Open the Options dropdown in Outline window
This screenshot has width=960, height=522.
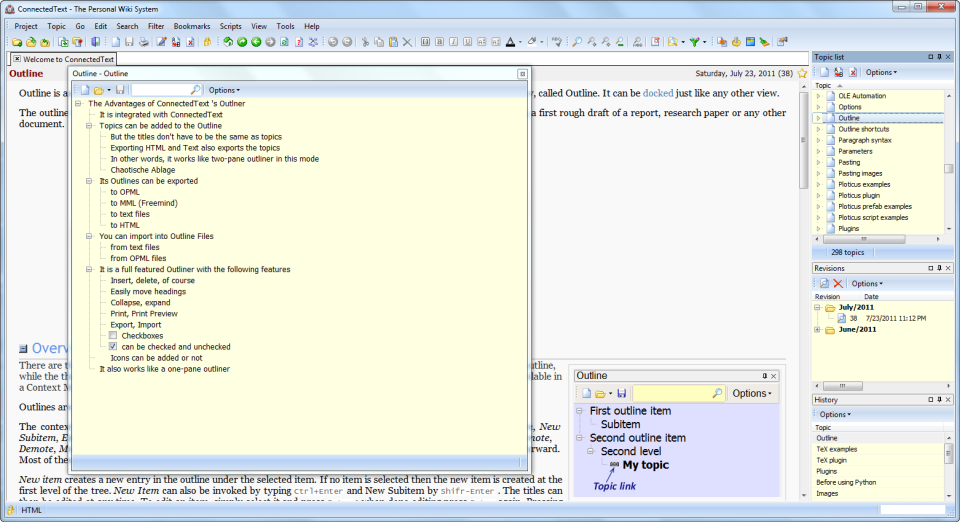tap(226, 90)
